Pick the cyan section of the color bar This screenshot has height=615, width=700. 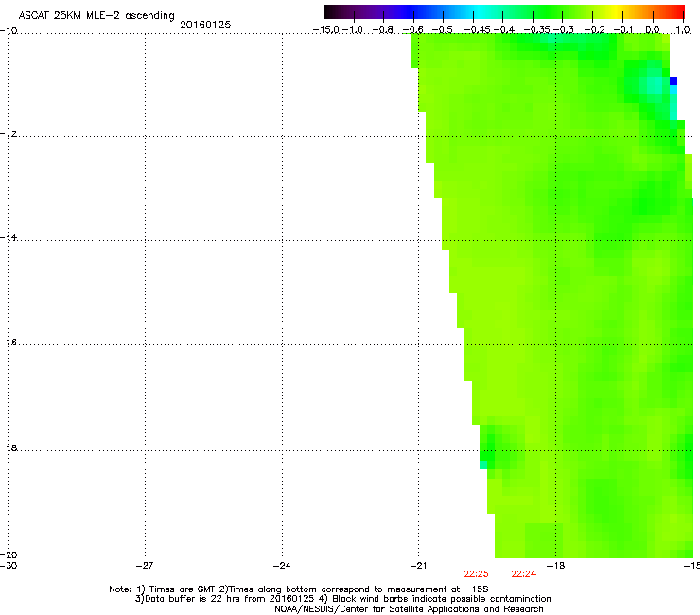[x=480, y=12]
